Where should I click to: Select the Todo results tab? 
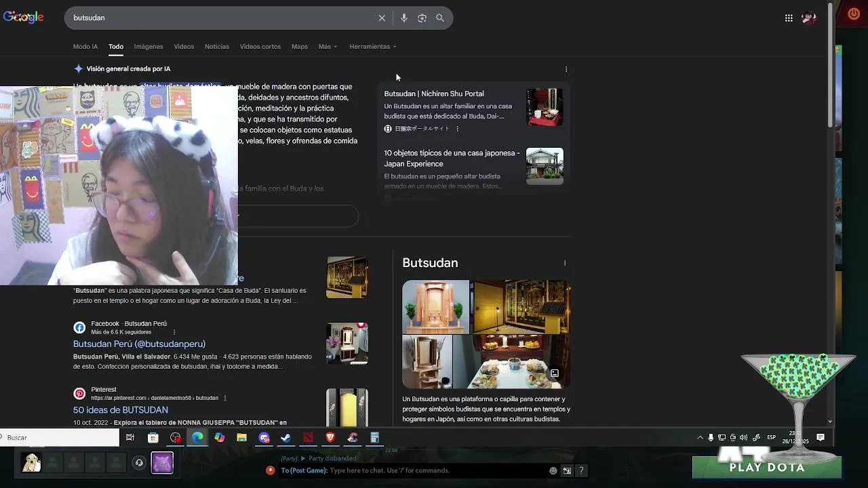[116, 47]
